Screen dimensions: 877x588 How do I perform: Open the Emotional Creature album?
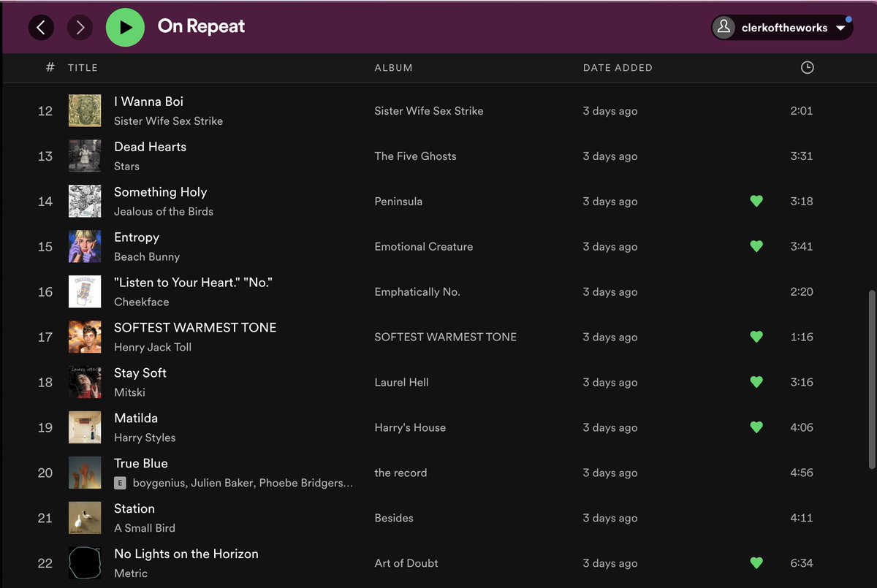tap(424, 247)
